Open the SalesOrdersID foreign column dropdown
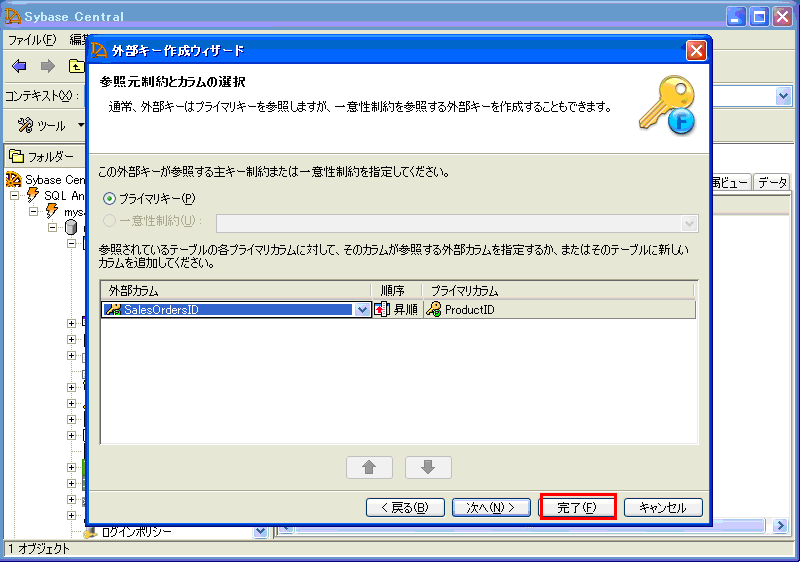 (362, 310)
